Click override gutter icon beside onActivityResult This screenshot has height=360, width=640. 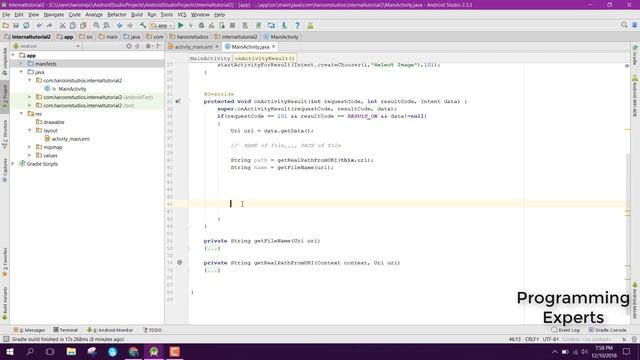coord(178,101)
